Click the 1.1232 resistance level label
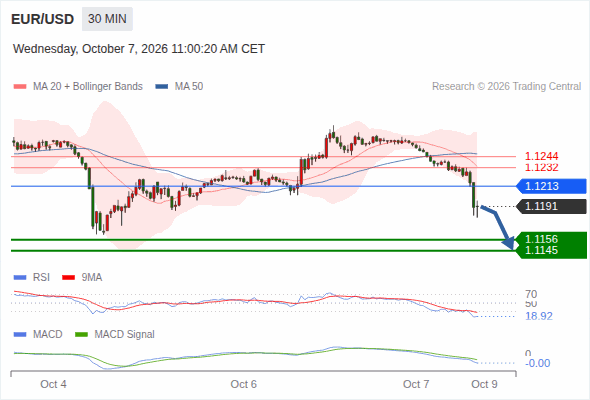 click(x=541, y=167)
